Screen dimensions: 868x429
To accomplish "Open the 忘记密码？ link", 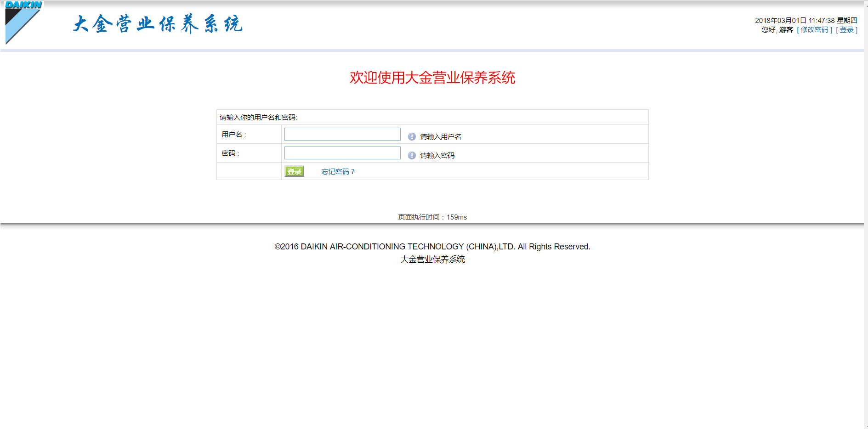I will click(338, 172).
